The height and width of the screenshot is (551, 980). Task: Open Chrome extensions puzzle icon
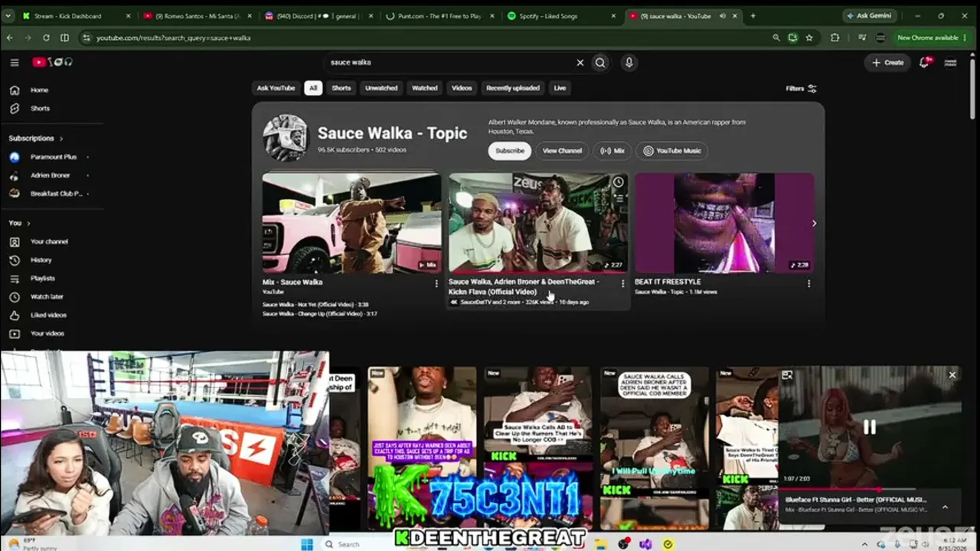[x=835, y=37]
